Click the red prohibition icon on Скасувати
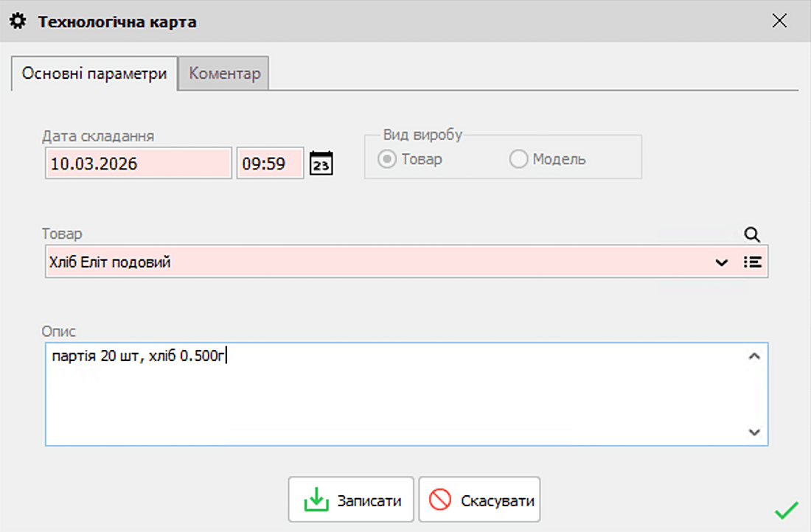 440,500
